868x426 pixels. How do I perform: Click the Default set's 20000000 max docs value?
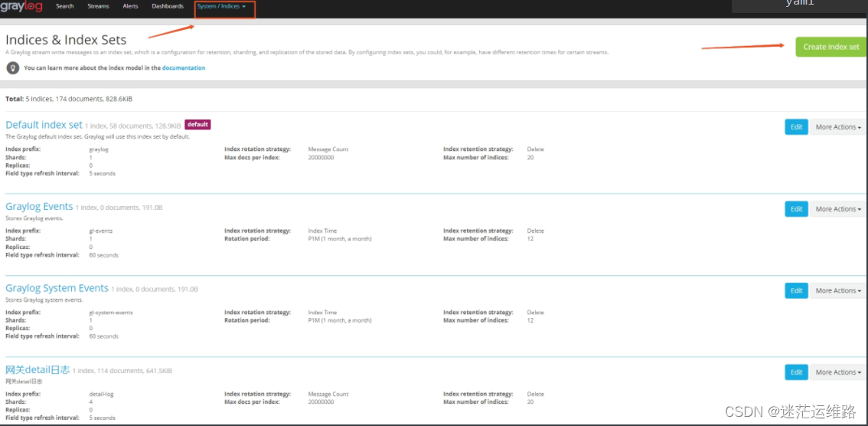click(x=321, y=157)
